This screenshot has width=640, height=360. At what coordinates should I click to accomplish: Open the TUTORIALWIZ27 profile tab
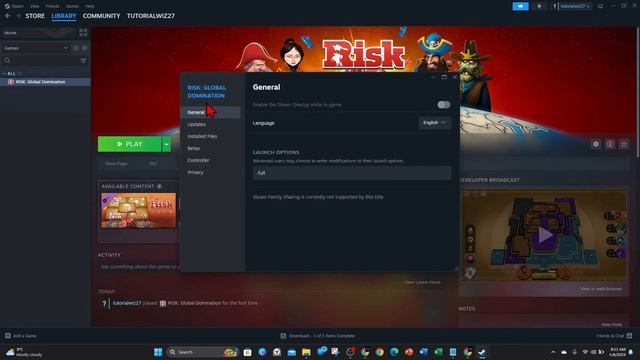(x=151, y=16)
